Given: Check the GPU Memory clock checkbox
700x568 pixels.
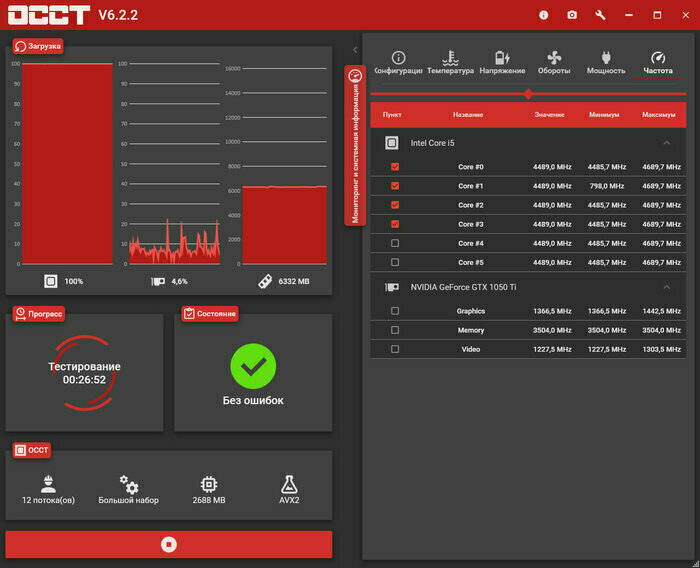Looking at the screenshot, I should coord(395,330).
